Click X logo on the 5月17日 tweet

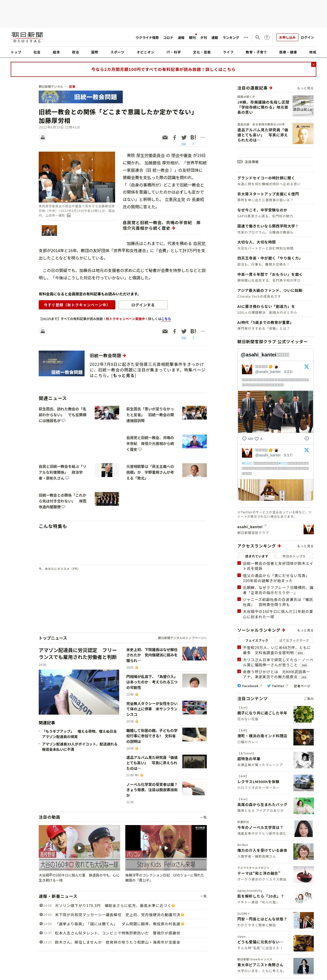306,450
